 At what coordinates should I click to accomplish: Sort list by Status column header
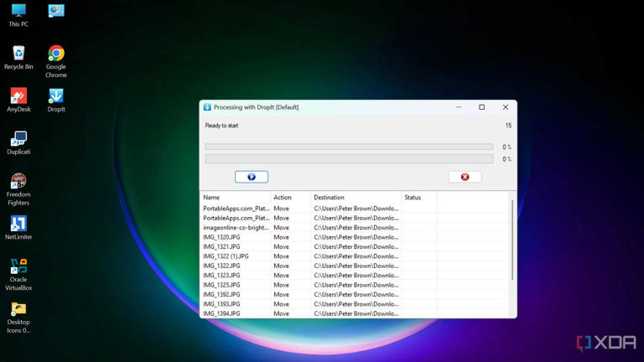click(419, 198)
